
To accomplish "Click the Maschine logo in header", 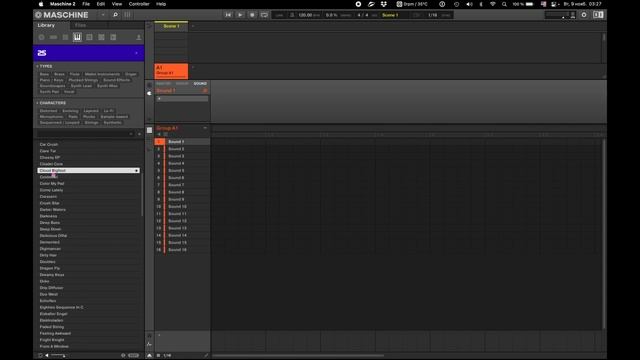I will coord(62,15).
